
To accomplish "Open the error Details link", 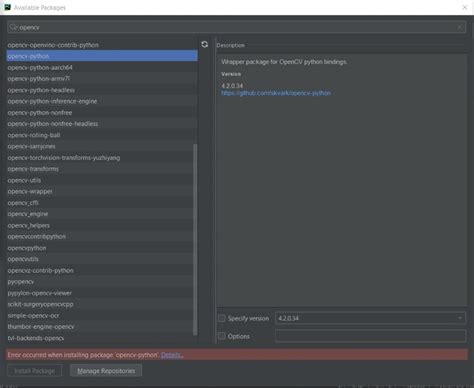I will click(x=171, y=355).
